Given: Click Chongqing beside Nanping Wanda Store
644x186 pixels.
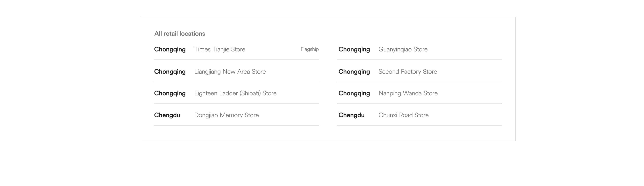Looking at the screenshot, I should tap(354, 93).
